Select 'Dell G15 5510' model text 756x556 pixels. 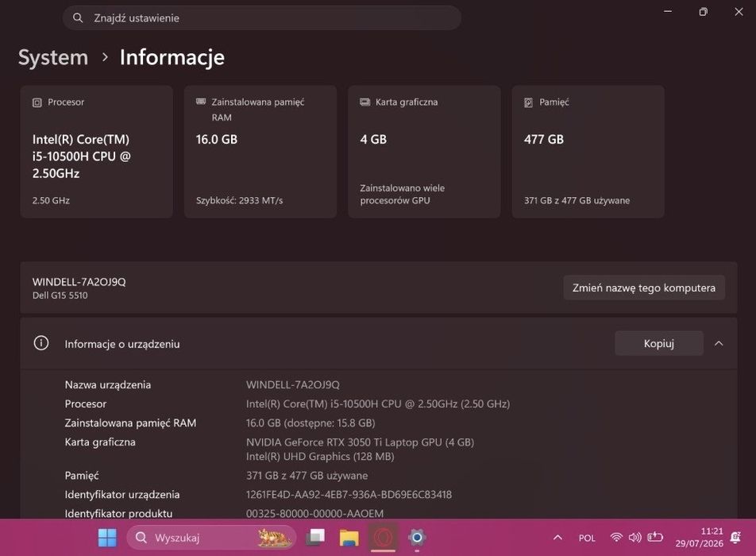[x=60, y=295]
